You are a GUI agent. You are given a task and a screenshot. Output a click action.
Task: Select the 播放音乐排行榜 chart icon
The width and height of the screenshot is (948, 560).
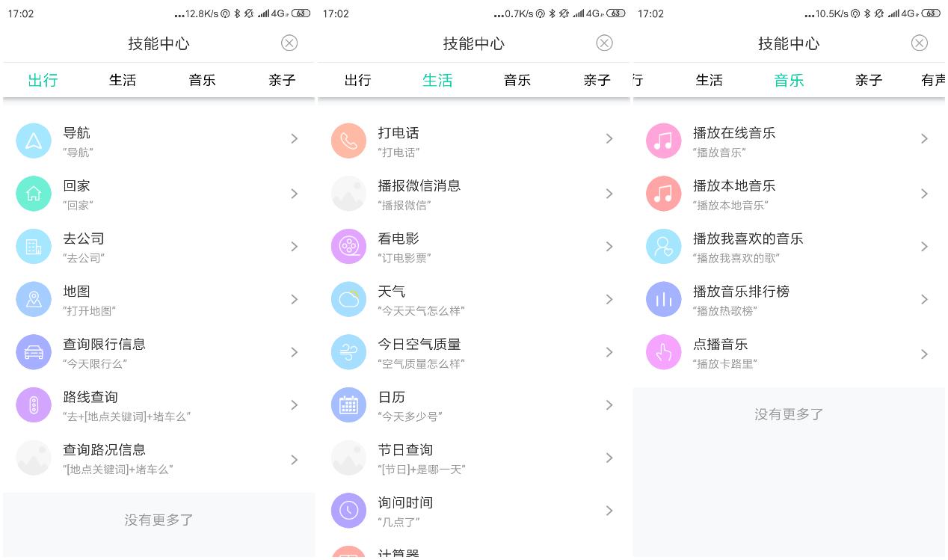[x=663, y=299]
